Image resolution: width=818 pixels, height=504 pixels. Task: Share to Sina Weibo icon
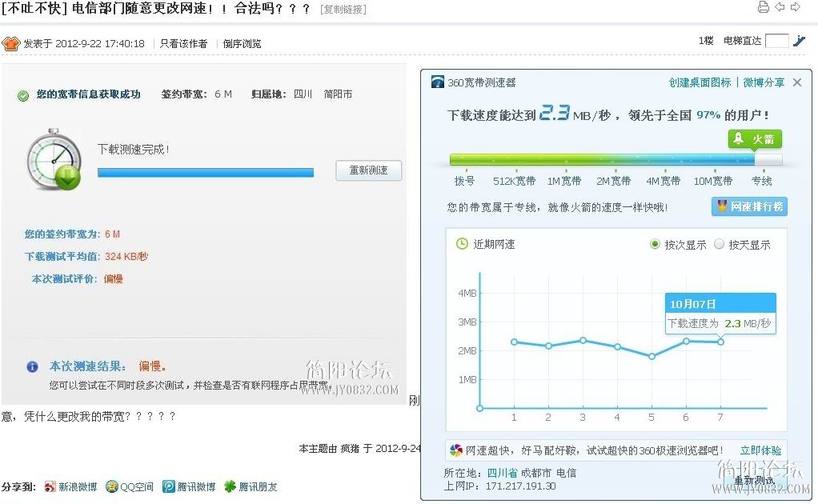(50, 487)
